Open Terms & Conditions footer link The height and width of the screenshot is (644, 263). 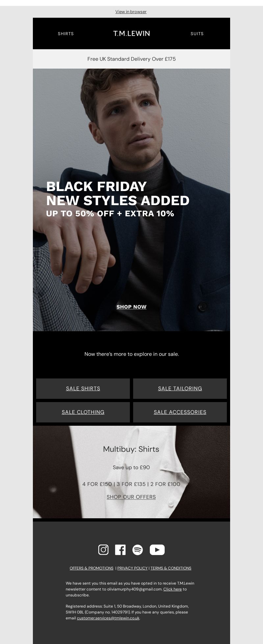(x=171, y=568)
